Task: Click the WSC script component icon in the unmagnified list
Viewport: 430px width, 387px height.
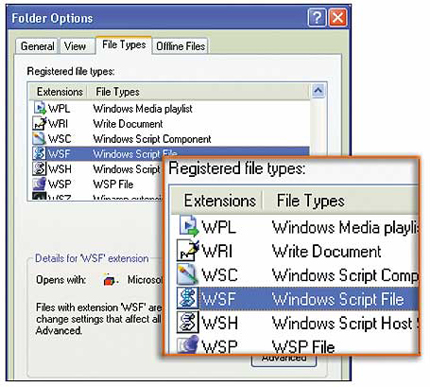Action: [39, 138]
